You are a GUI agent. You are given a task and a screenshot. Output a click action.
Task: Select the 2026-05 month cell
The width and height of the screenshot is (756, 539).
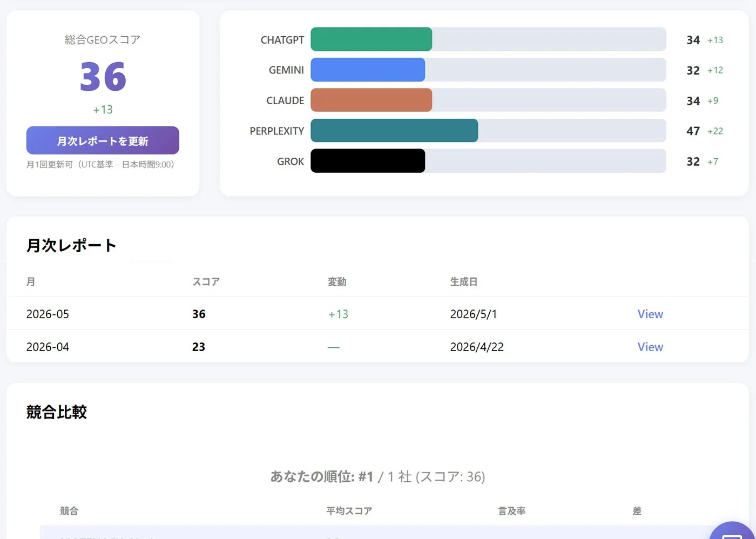(x=48, y=314)
